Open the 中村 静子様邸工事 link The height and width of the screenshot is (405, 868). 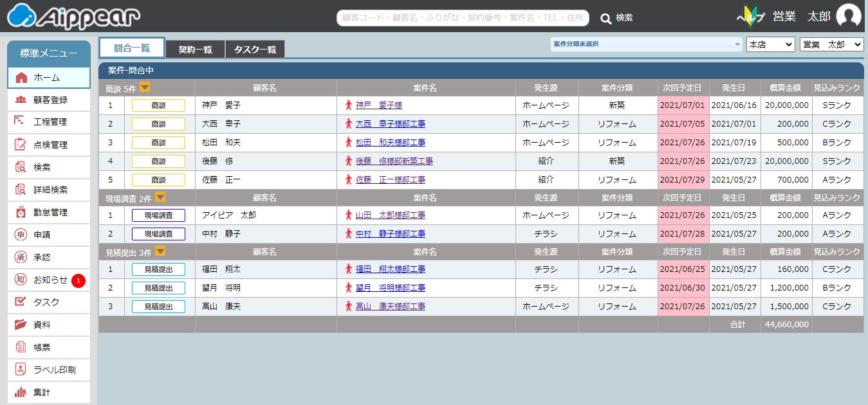click(x=391, y=234)
